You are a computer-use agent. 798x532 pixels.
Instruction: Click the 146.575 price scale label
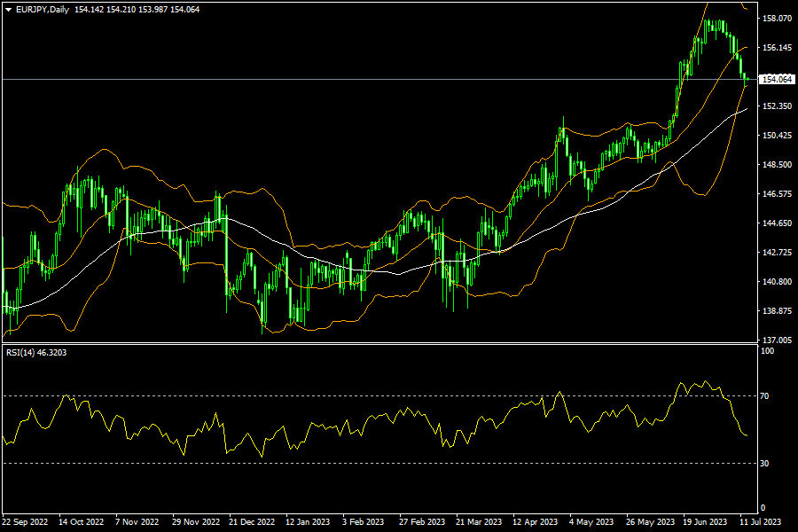click(777, 194)
